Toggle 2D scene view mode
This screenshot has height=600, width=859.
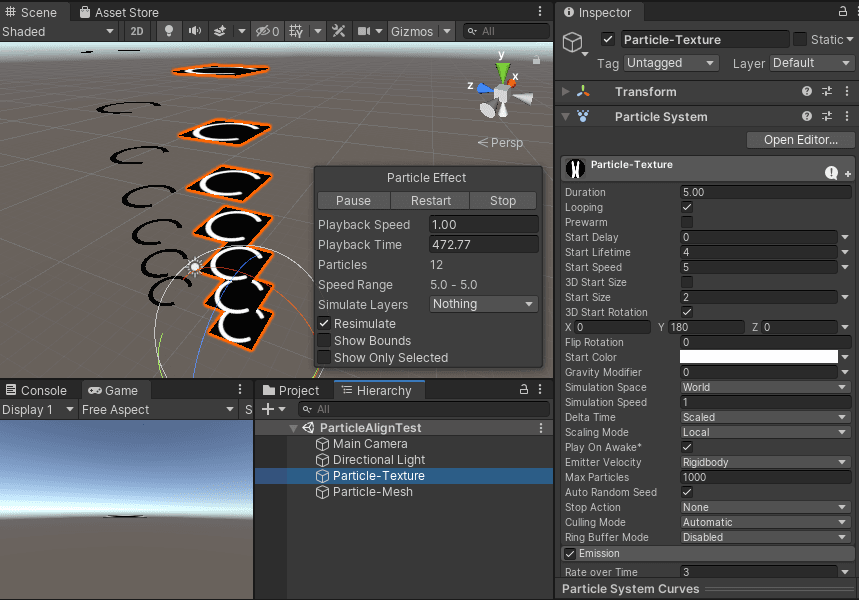click(137, 31)
